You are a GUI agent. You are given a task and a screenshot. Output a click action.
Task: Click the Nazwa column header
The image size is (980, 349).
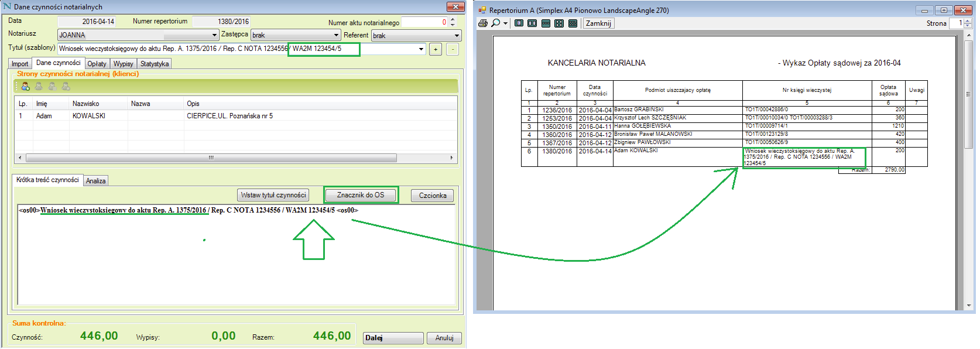pos(155,104)
